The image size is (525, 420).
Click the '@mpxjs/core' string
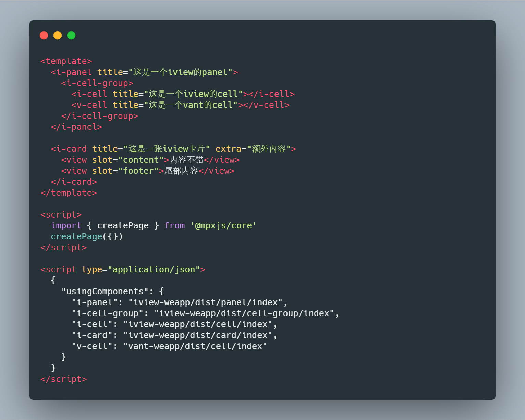(x=223, y=225)
